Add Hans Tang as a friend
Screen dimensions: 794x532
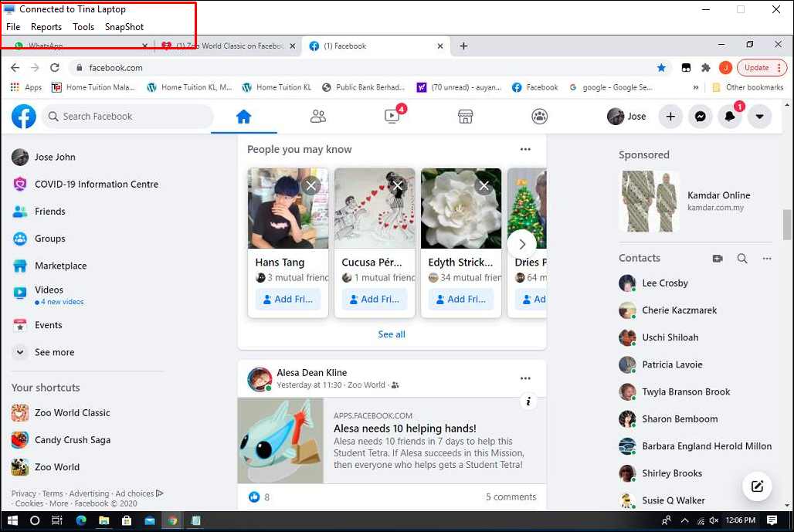288,299
